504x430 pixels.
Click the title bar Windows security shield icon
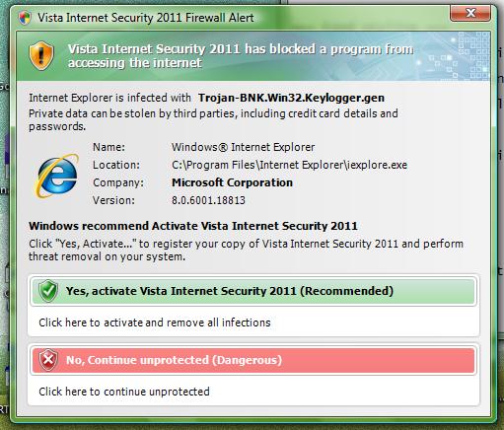click(25, 18)
